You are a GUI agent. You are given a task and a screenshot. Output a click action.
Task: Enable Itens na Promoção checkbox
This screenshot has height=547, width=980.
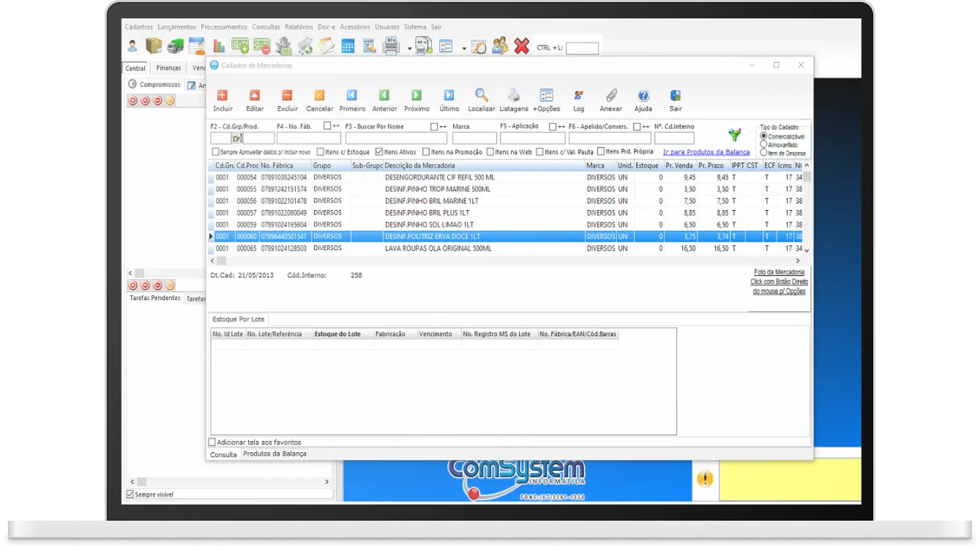[426, 152]
